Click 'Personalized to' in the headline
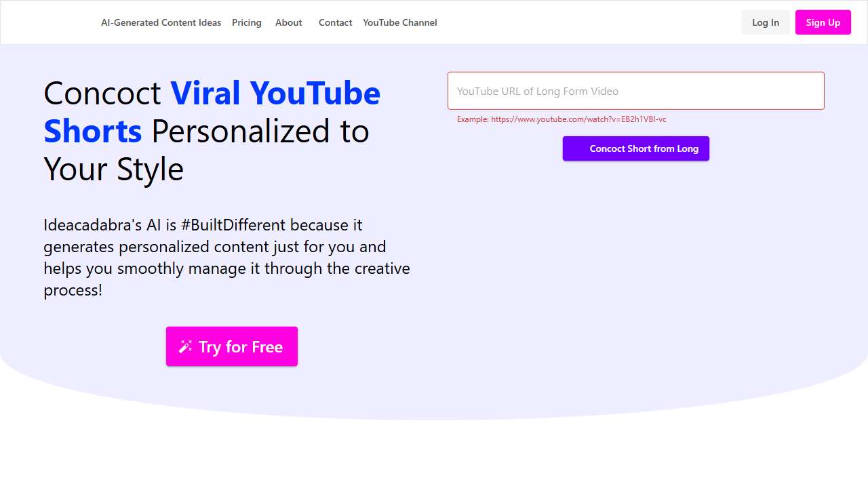This screenshot has height=488, width=868. (x=260, y=131)
